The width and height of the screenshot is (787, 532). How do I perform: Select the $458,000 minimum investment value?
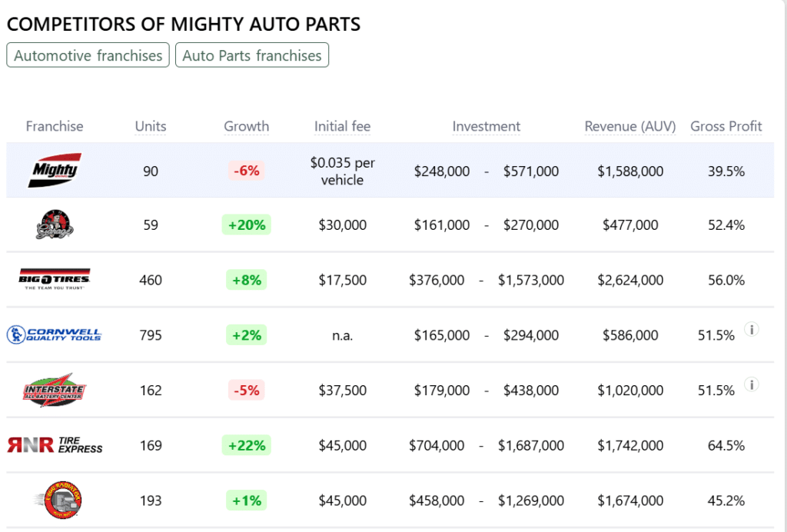click(437, 501)
